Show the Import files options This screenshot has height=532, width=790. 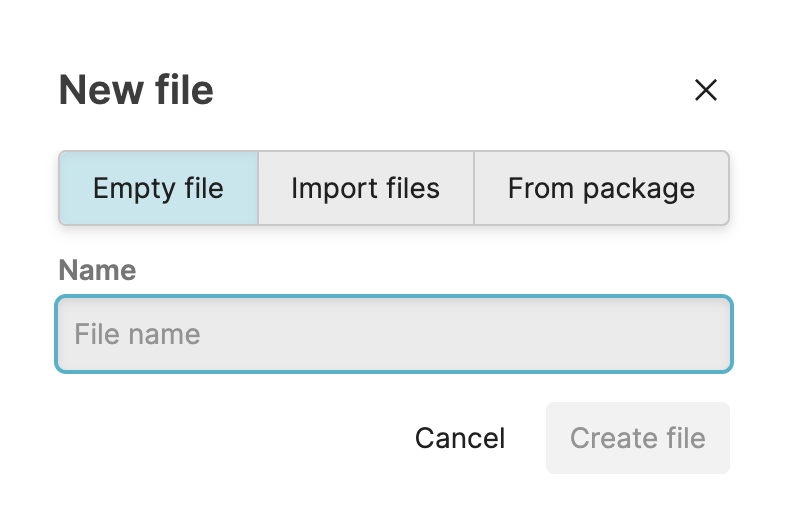pos(366,188)
